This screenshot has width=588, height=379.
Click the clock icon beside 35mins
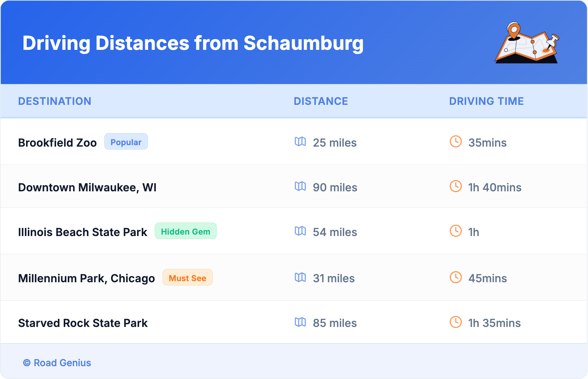[456, 141]
